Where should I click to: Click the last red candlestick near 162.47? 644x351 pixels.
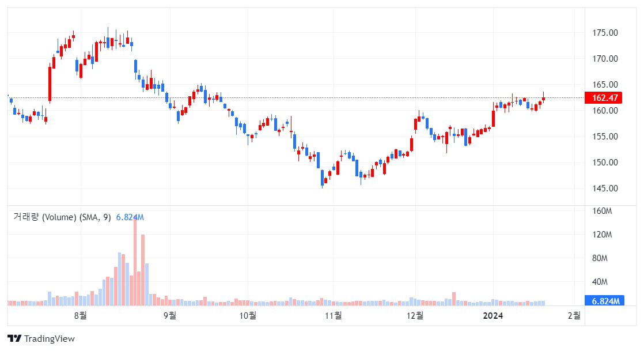[543, 99]
